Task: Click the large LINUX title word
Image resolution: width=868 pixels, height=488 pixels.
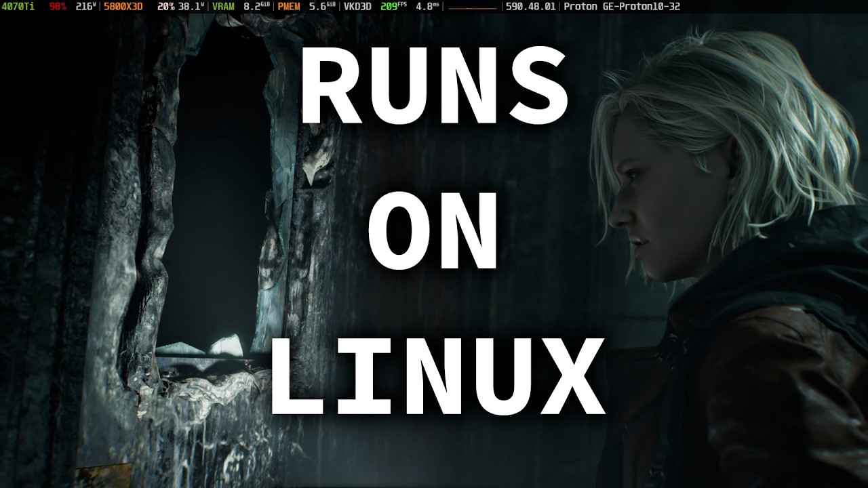Action: point(437,376)
